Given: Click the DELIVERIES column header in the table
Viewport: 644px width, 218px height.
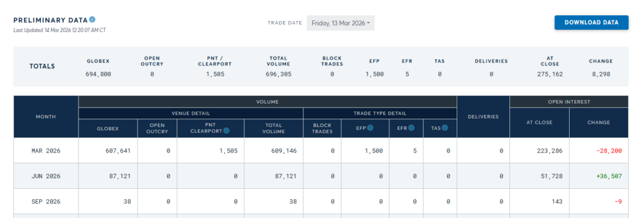Looking at the screenshot, I should point(483,117).
